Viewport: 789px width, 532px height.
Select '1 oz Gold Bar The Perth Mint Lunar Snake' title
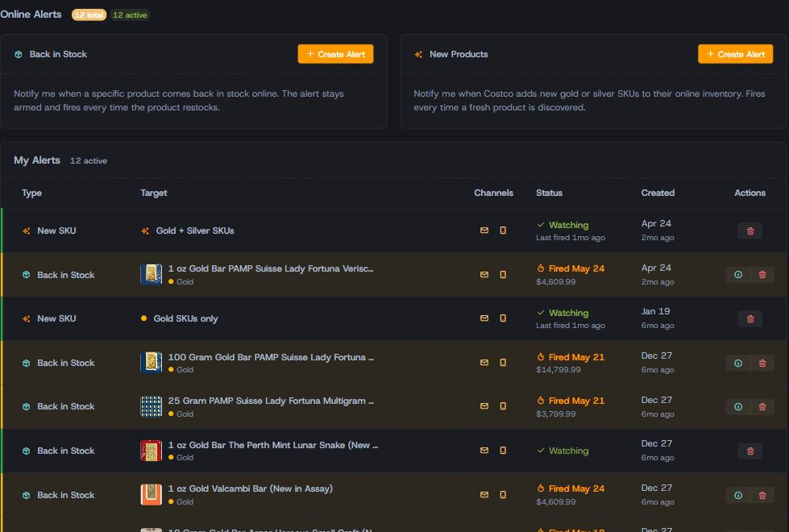click(x=273, y=445)
